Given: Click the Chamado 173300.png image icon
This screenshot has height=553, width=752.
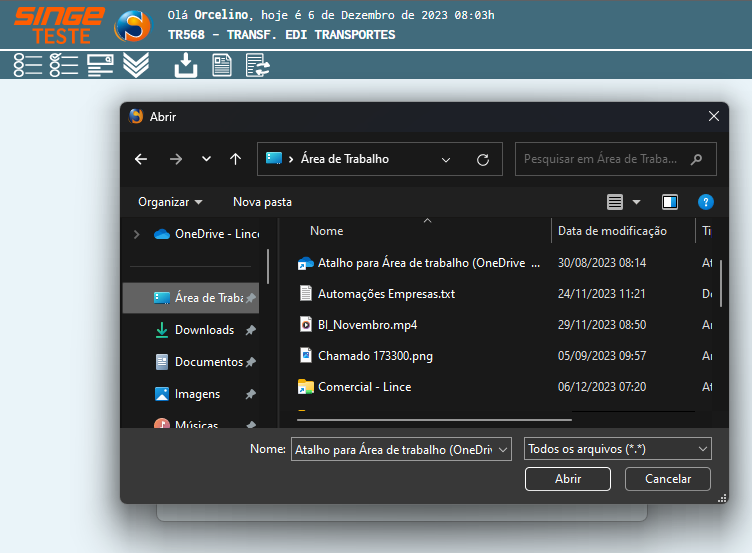Looking at the screenshot, I should 306,355.
